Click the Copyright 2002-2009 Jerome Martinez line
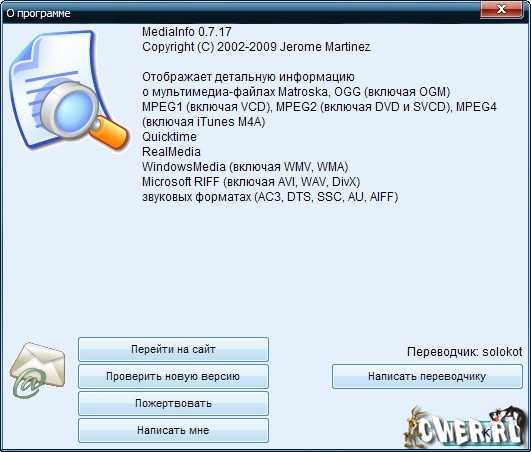The height and width of the screenshot is (452, 531). coord(256,47)
